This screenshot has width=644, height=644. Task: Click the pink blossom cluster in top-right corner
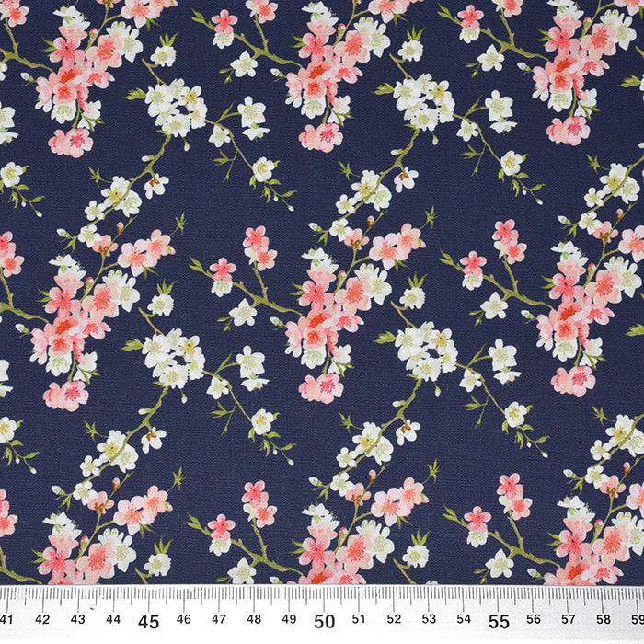pos(575,69)
